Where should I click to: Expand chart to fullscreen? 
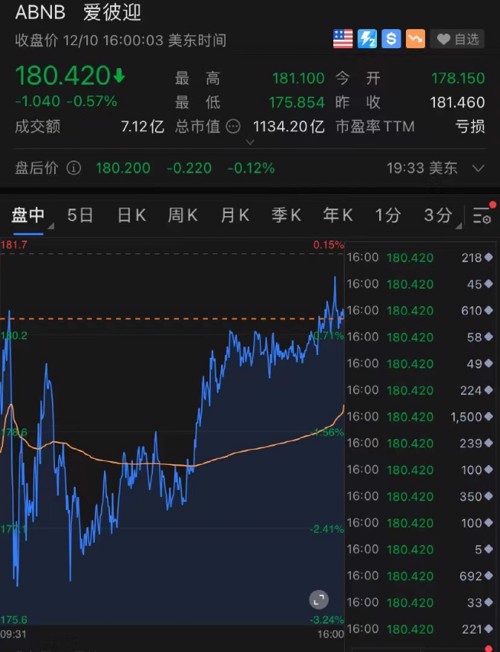tap(319, 600)
